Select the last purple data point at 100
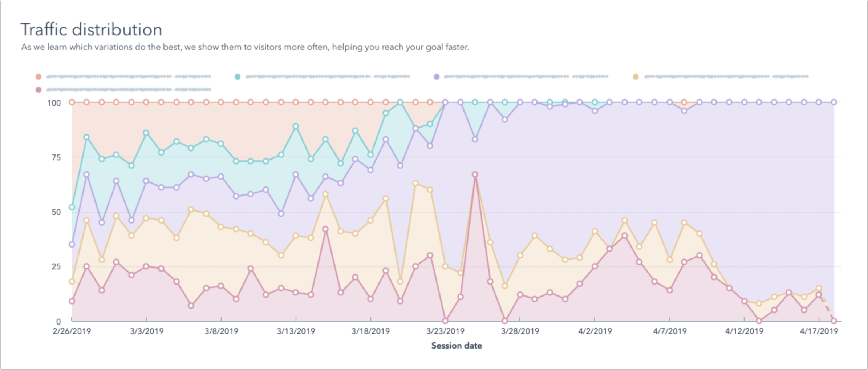868x370 pixels. [834, 102]
